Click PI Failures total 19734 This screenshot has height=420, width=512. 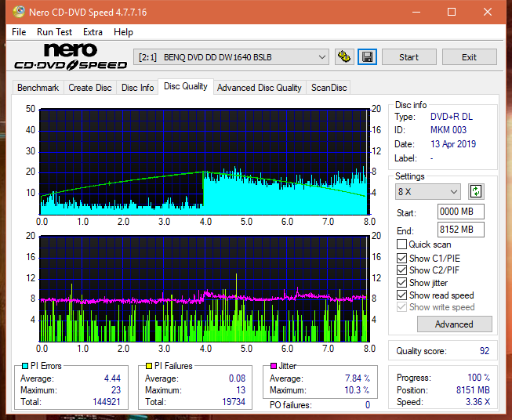pos(234,402)
